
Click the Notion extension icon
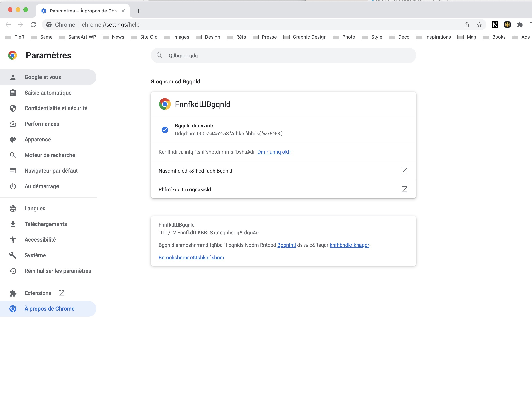point(495,25)
